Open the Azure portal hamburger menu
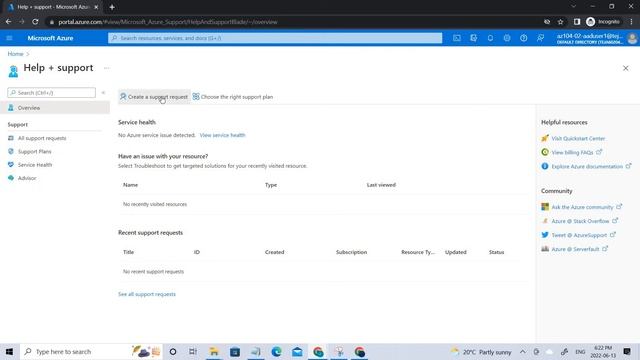The width and height of the screenshot is (640, 360). tap(9, 38)
